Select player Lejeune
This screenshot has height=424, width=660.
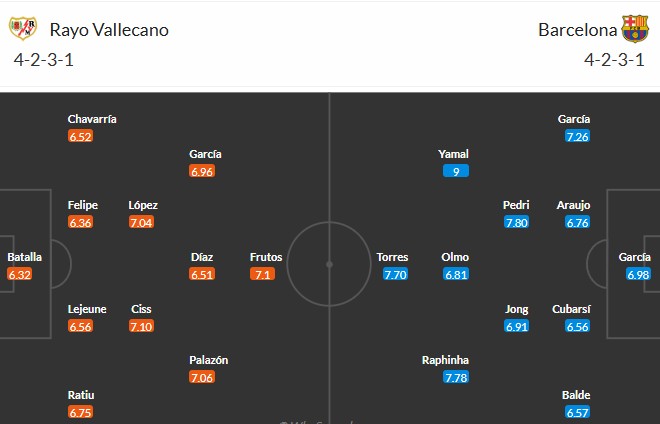point(85,309)
